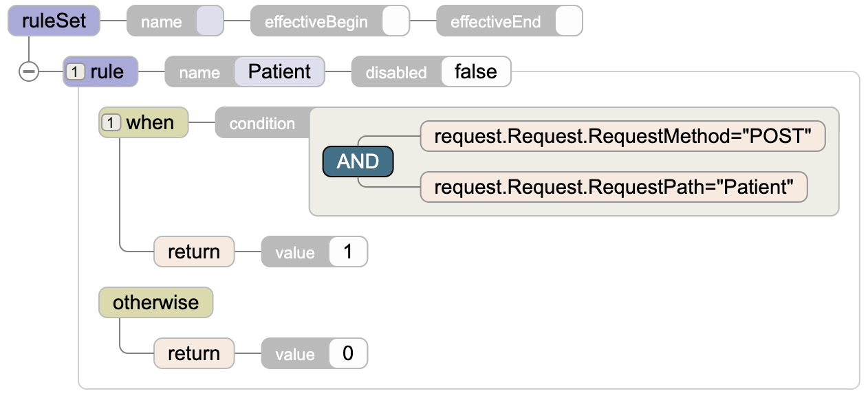This screenshot has height=400, width=868.
Task: Click the ruleSet name empty field
Action: coord(210,21)
